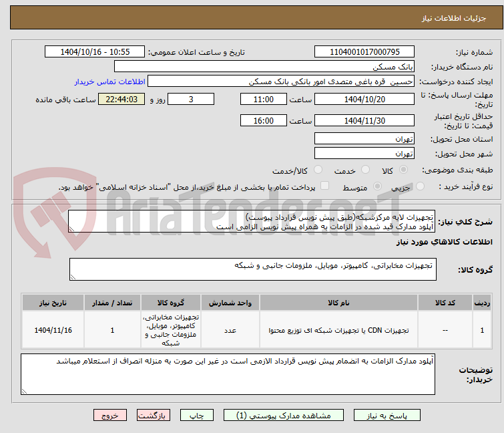The image size is (504, 433).
Task: Click the پاسخ به نیاز button
Action: pos(387,415)
